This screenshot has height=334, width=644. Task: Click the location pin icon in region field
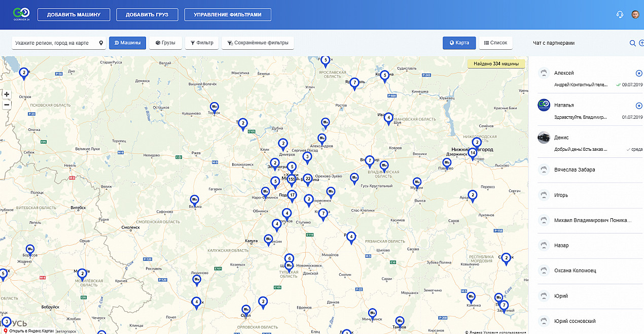101,43
